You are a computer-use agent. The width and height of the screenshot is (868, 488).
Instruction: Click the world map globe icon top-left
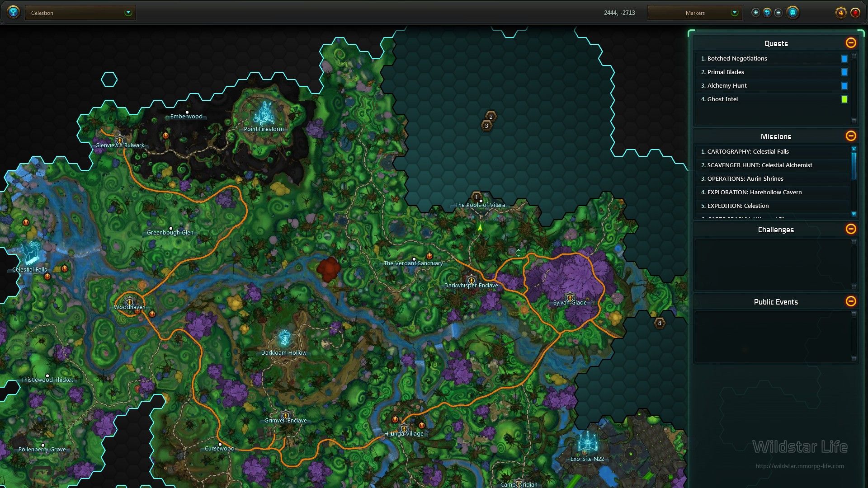click(x=14, y=12)
